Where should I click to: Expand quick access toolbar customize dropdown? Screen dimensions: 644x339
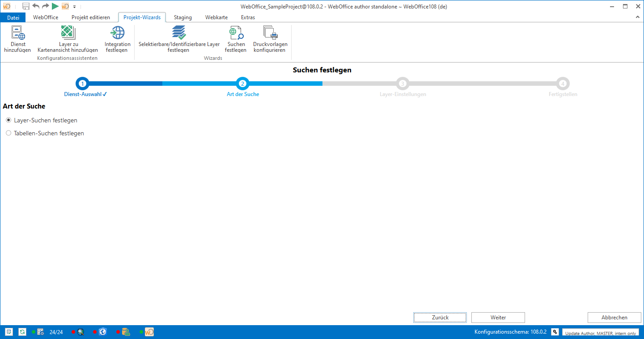pyautogui.click(x=74, y=7)
